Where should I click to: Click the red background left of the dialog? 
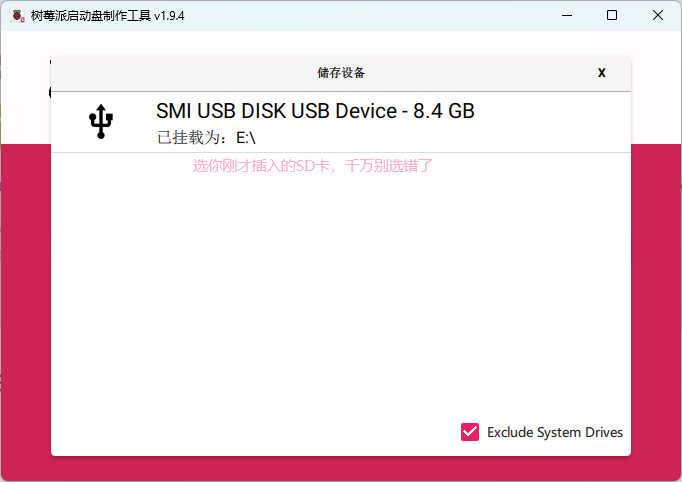point(25,300)
